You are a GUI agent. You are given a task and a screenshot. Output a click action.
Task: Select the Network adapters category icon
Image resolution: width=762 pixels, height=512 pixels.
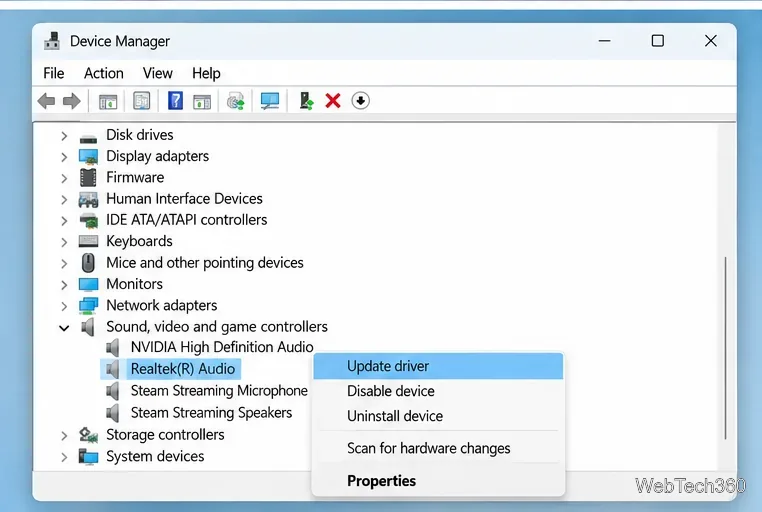point(88,306)
